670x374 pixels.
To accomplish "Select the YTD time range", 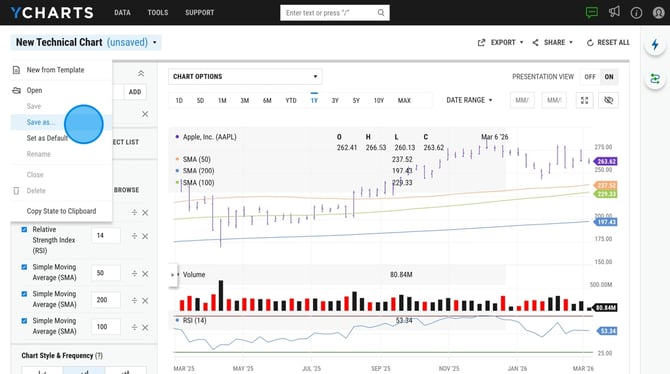I will pos(291,101).
